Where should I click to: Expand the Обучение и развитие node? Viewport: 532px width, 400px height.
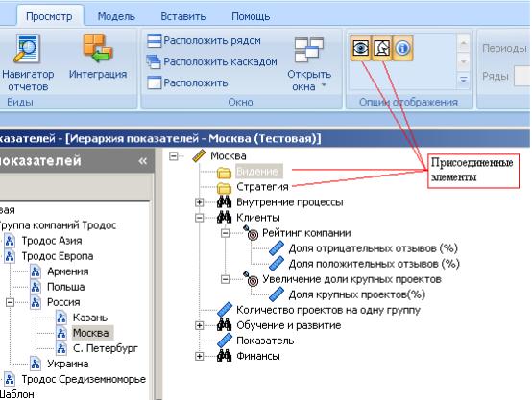tap(199, 325)
